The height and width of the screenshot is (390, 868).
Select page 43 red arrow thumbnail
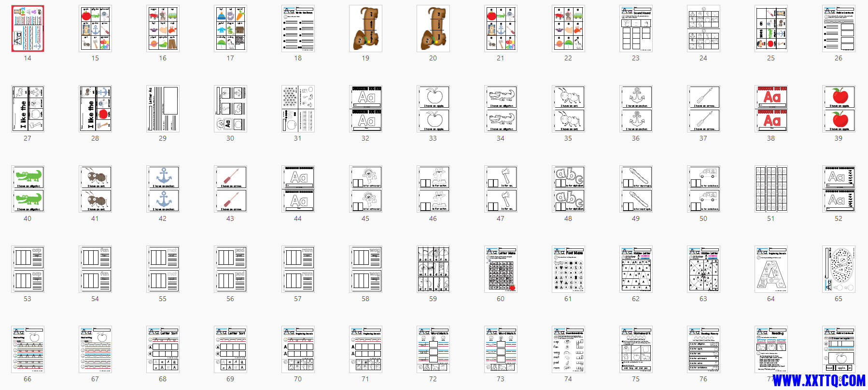coord(230,189)
